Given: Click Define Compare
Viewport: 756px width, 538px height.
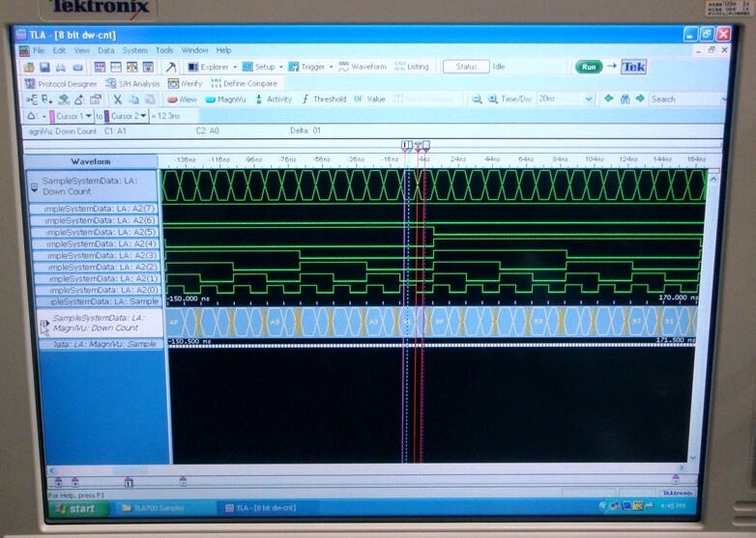Looking at the screenshot, I should point(245,83).
